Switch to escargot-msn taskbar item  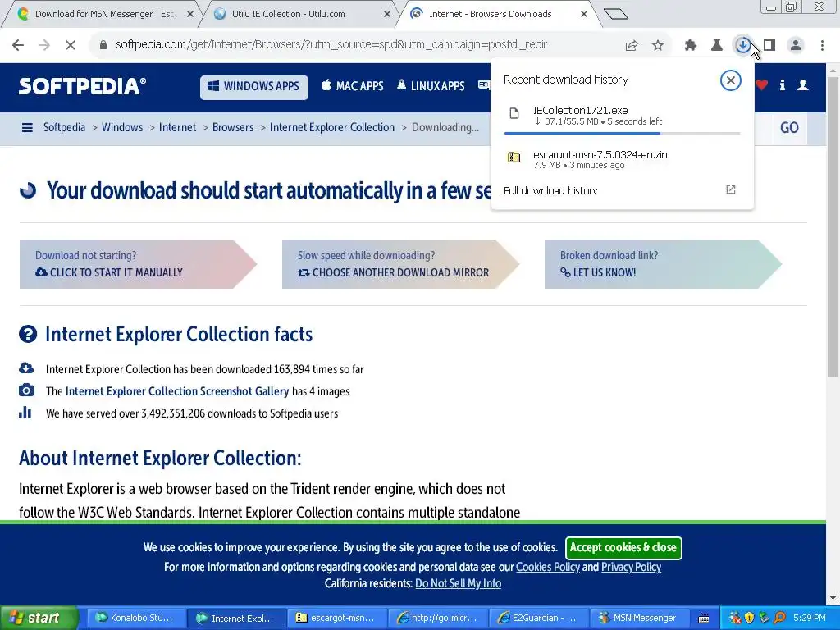[x=337, y=619]
